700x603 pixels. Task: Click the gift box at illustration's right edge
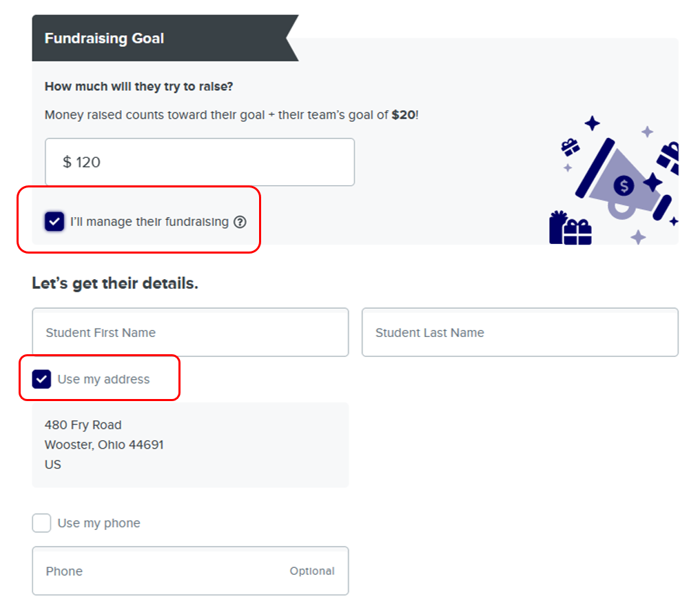point(669,158)
